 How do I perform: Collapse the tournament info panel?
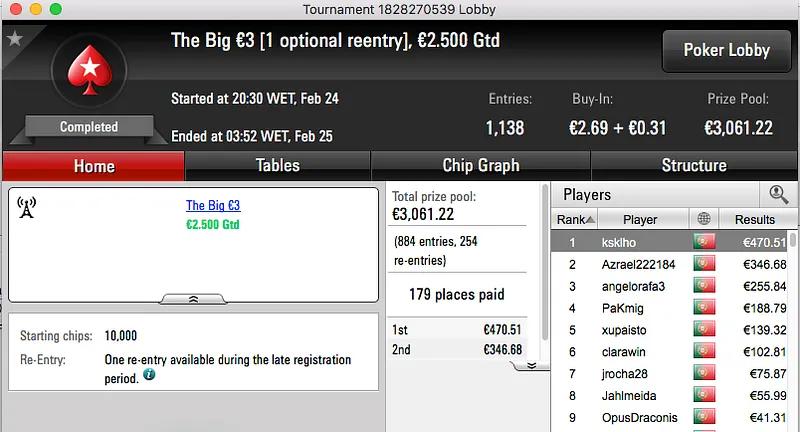point(193,298)
